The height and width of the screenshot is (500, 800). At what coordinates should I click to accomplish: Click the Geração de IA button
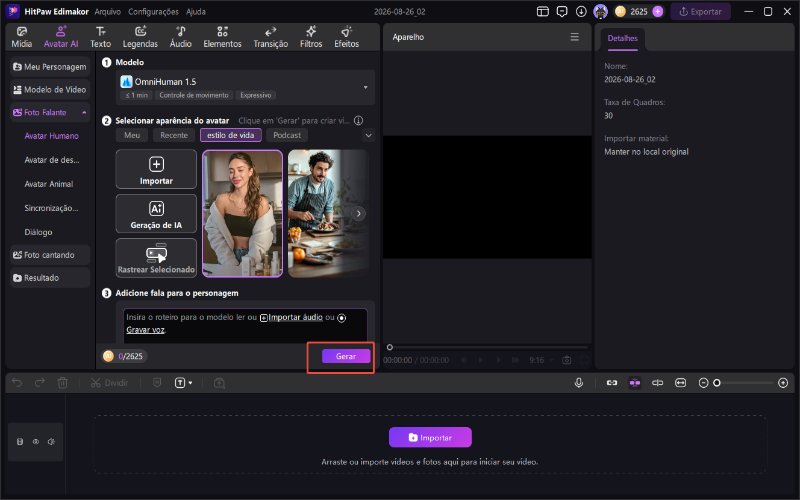[x=156, y=214]
